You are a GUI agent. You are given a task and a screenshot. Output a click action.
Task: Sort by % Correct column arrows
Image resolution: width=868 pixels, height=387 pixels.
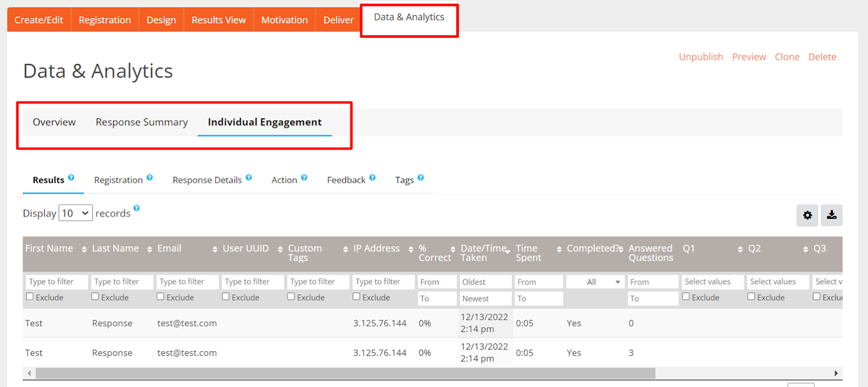(453, 249)
